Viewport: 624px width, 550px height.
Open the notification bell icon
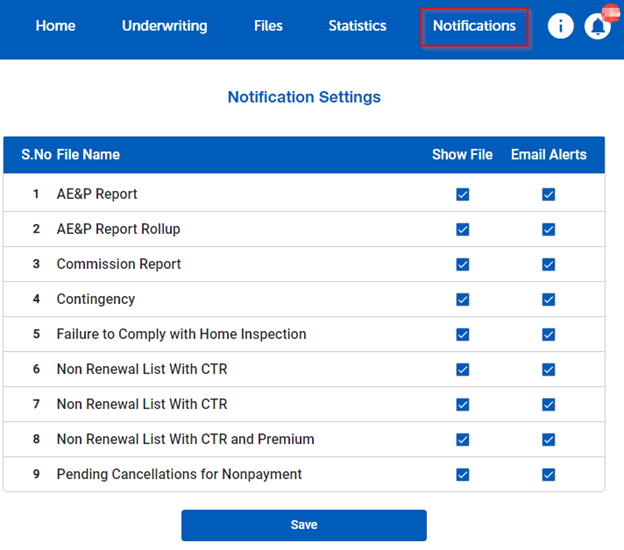pos(597,26)
